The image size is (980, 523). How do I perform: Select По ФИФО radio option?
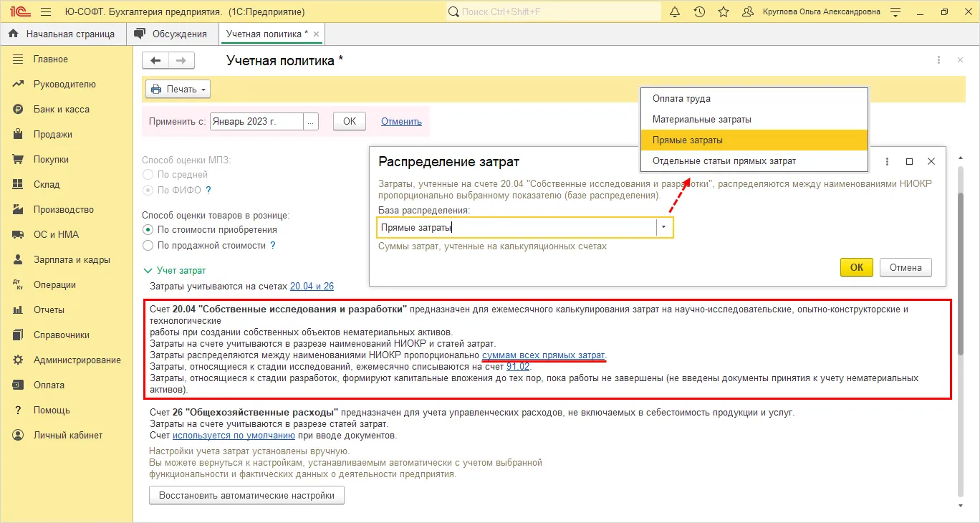pyautogui.click(x=148, y=191)
